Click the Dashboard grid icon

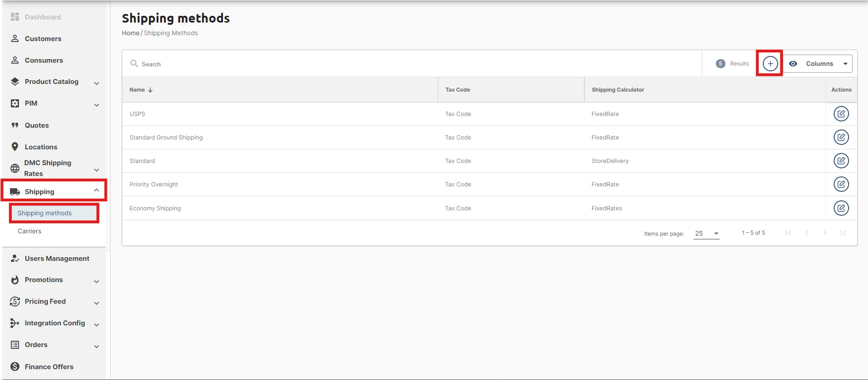pos(15,17)
